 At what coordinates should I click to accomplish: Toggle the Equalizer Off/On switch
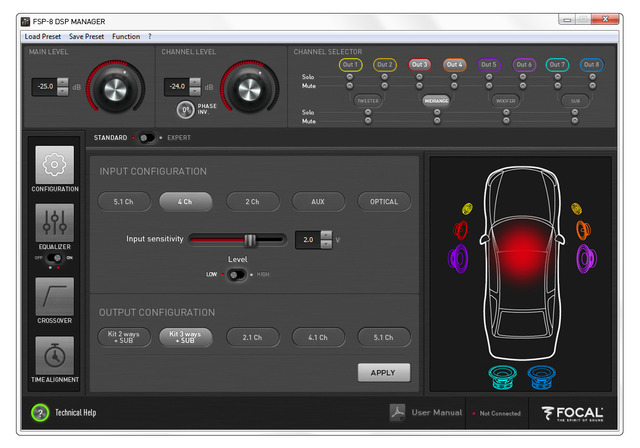54,257
